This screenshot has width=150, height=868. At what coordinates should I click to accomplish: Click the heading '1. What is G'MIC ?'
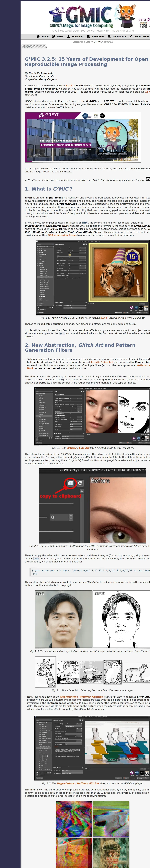[x=49, y=189]
